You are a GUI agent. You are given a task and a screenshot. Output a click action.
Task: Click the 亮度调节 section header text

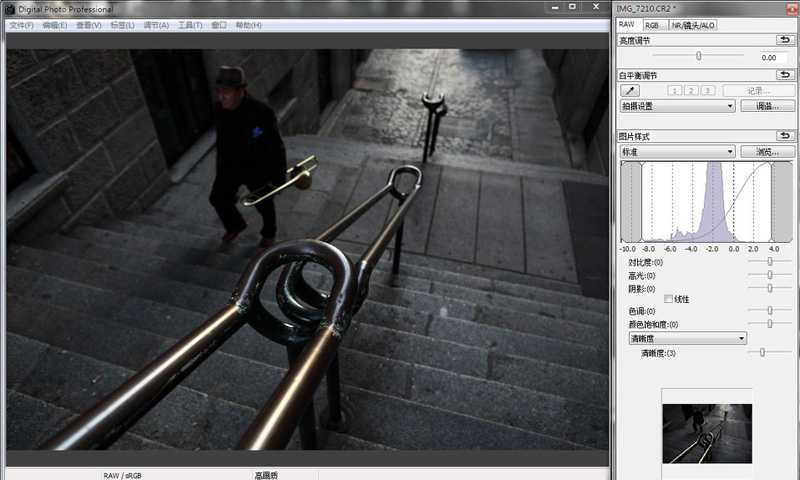[x=634, y=40]
